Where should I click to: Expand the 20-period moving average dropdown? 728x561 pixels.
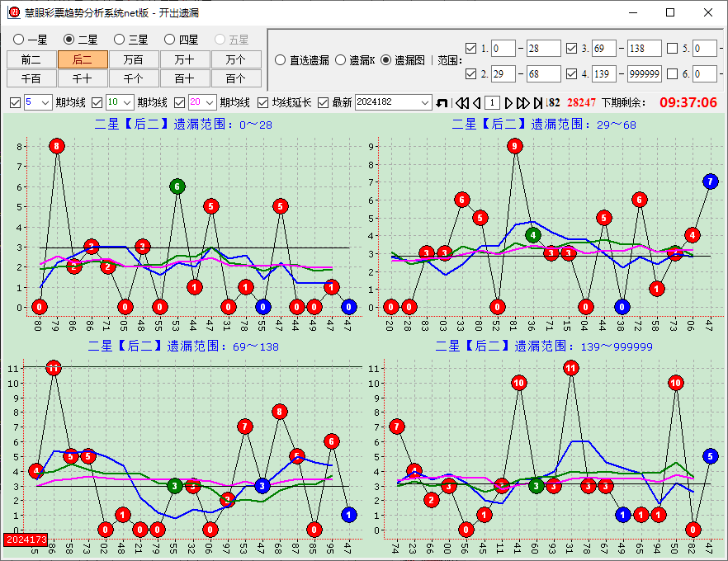coord(208,102)
